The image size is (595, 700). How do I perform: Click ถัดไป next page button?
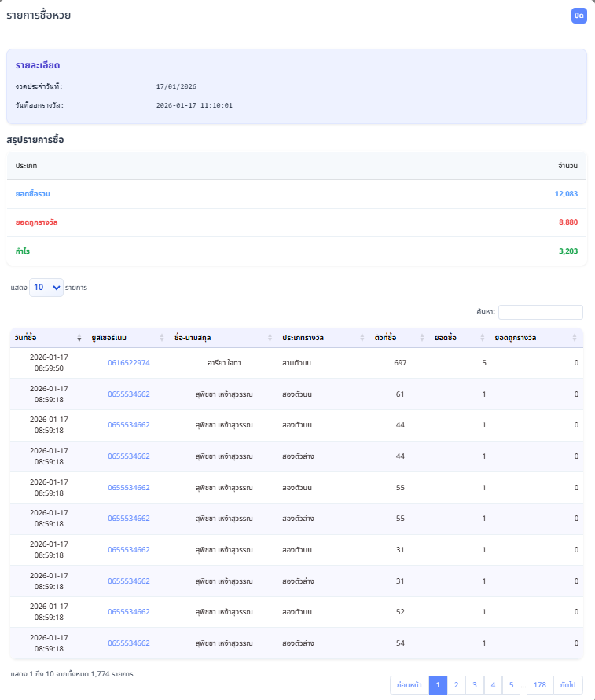[x=567, y=685]
